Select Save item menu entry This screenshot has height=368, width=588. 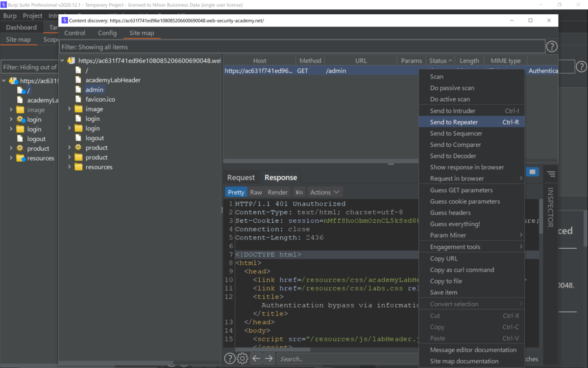pyautogui.click(x=471, y=292)
